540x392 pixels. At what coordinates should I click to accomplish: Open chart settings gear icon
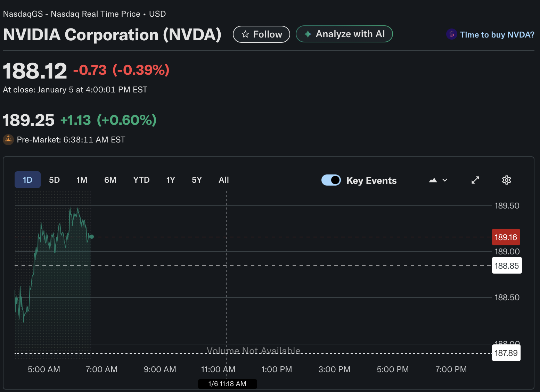click(x=506, y=180)
